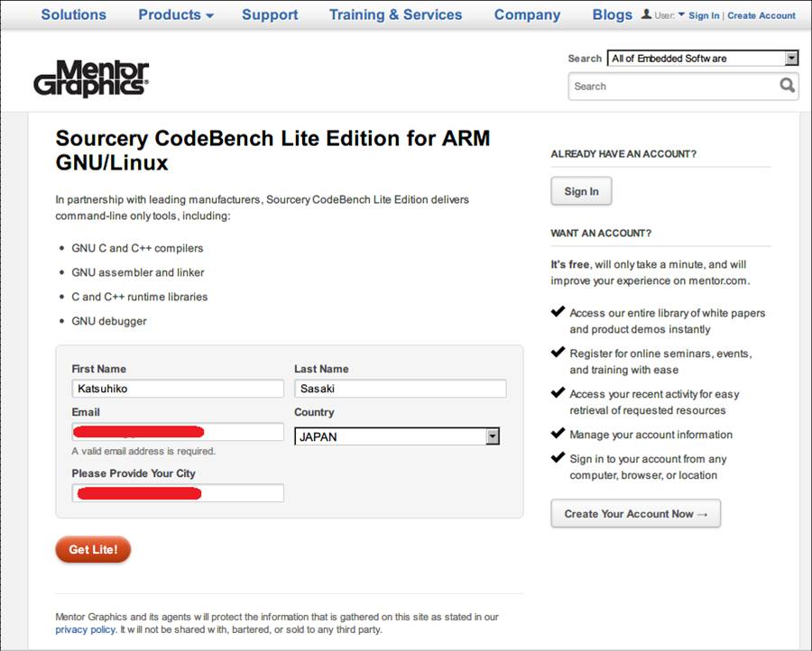
Task: Click the user profile icon
Action: pos(646,14)
